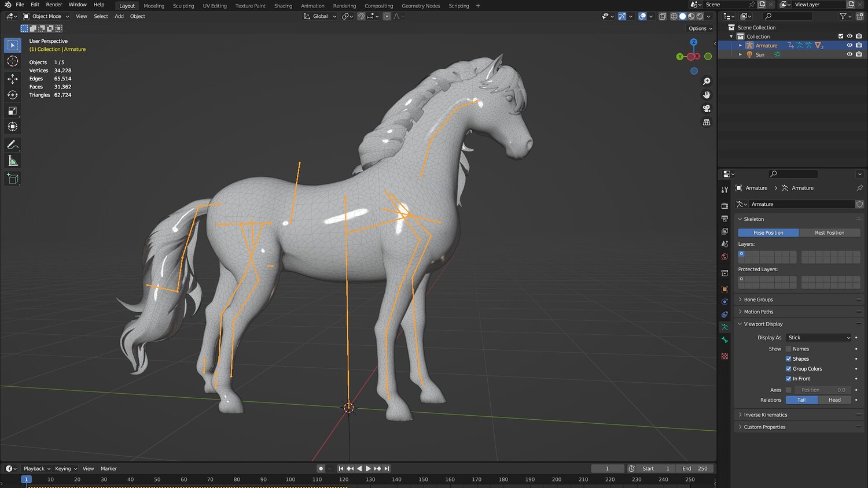Set Relations to Head

pos(834,400)
